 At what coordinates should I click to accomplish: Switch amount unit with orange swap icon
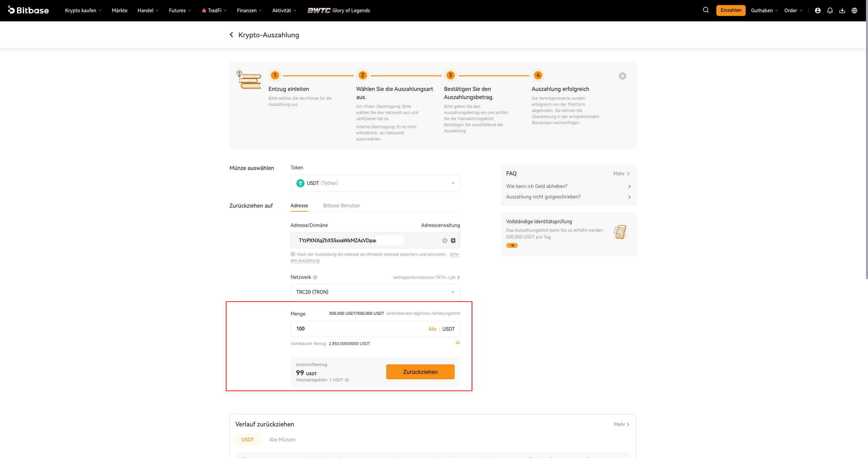tap(458, 343)
